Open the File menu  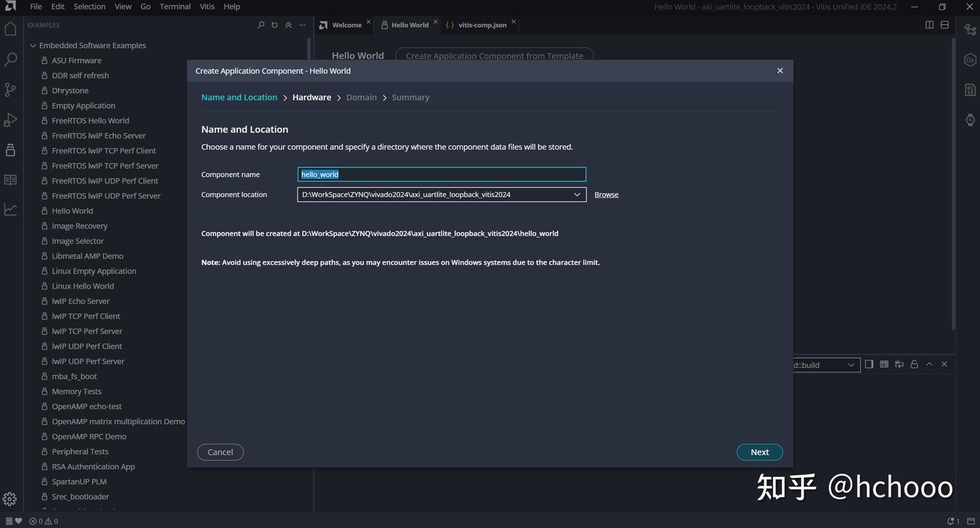(x=36, y=6)
